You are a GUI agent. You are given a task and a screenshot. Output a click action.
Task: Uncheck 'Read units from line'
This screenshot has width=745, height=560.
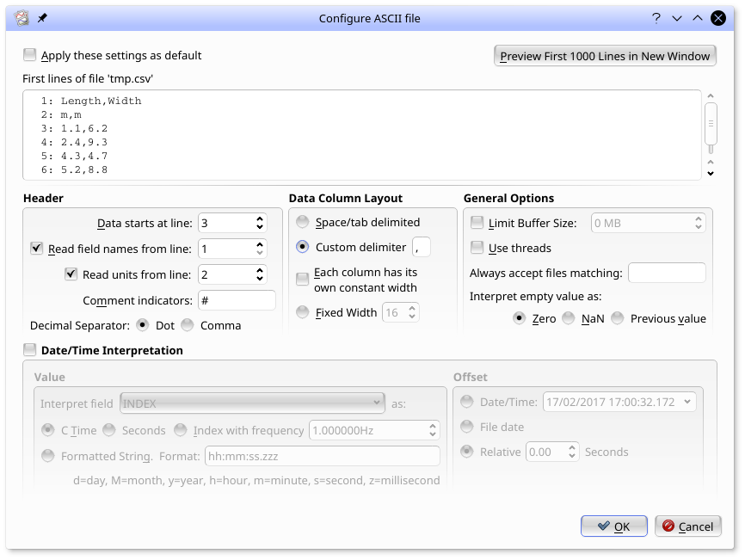[71, 274]
